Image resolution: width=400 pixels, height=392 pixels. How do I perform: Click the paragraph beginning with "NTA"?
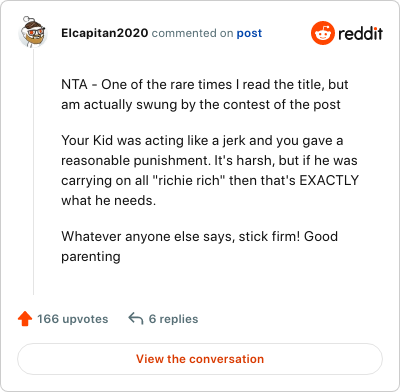pos(205,95)
